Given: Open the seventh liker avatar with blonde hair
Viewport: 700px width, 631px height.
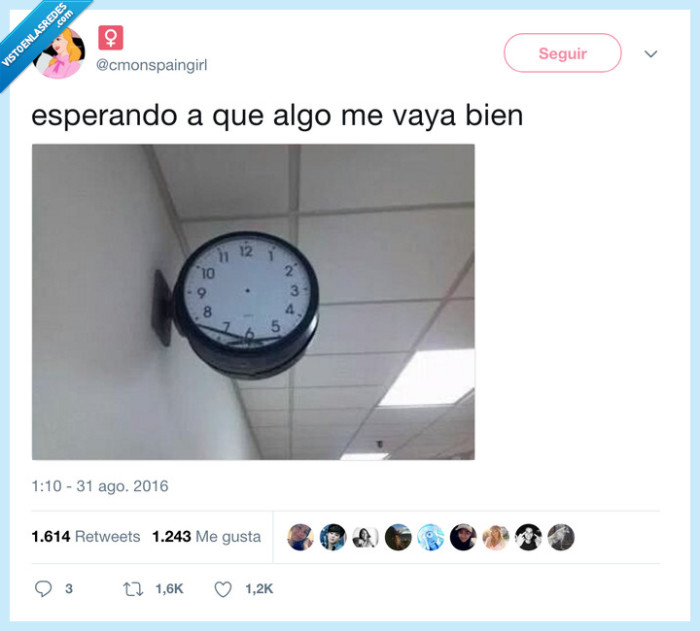Looking at the screenshot, I should point(496,537).
